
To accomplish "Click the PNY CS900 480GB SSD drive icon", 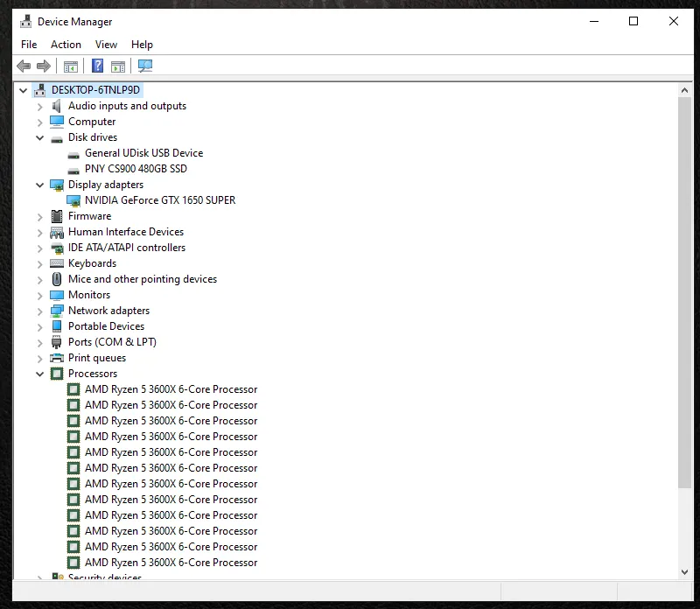I will click(73, 169).
